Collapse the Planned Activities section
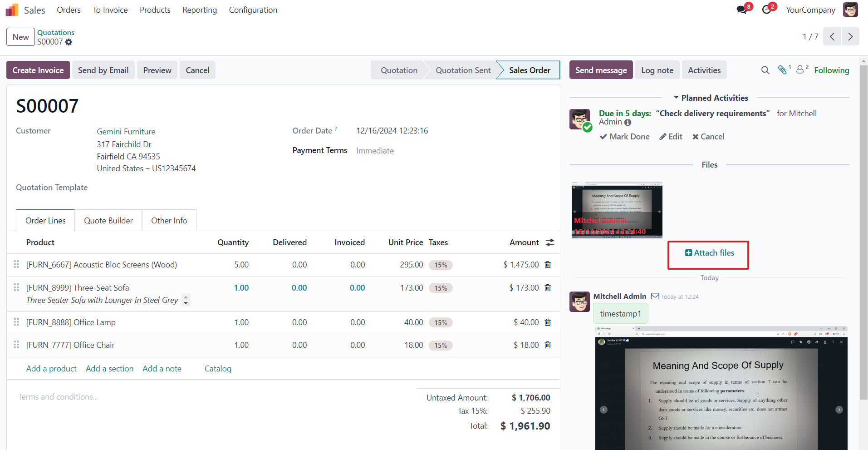868x450 pixels. point(711,98)
